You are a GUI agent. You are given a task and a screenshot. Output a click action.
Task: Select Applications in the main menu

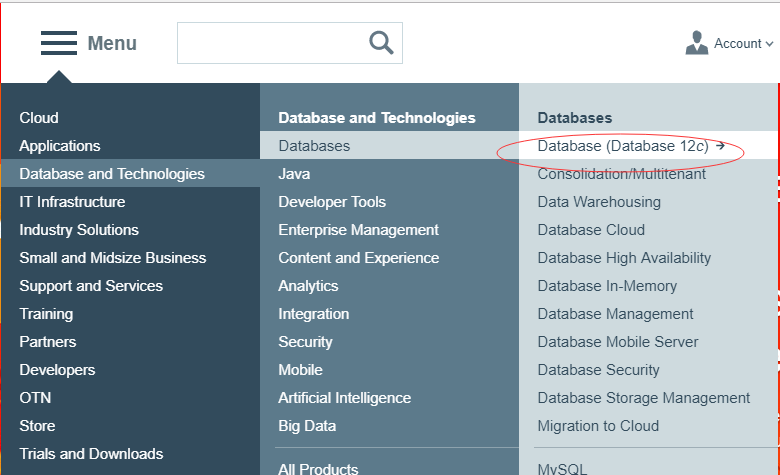[60, 146]
